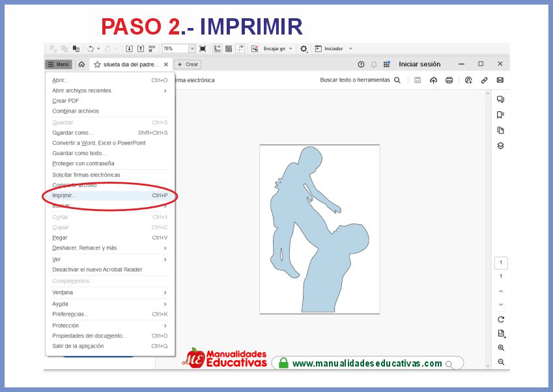Open the bookmarks panel icon
The height and width of the screenshot is (392, 553).
click(x=500, y=115)
